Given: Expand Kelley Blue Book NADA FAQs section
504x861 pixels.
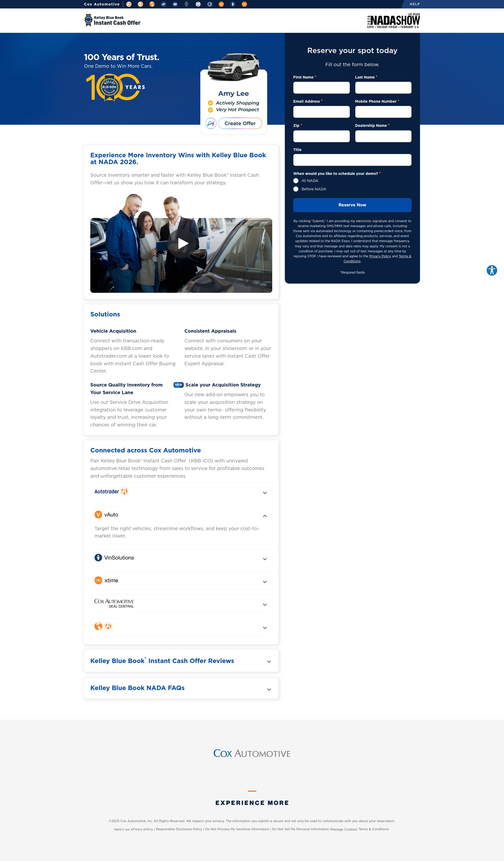Looking at the screenshot, I should pos(181,688).
